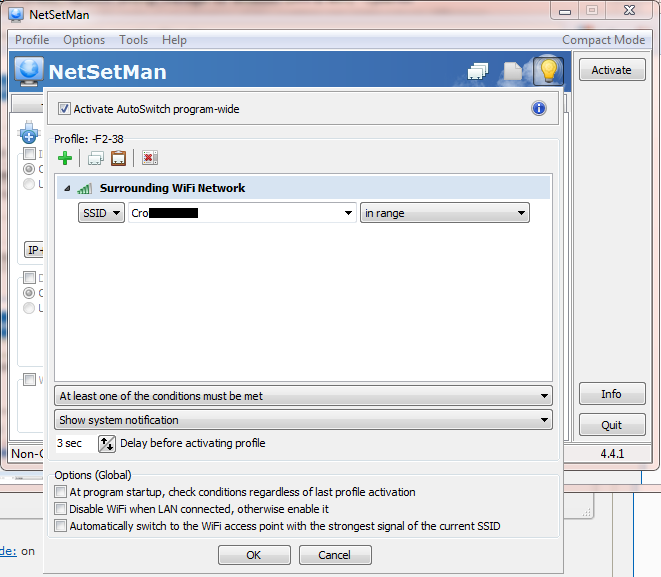Select the Surrounding WiFi Network row
Image resolution: width=661 pixels, height=577 pixels.
tap(304, 188)
